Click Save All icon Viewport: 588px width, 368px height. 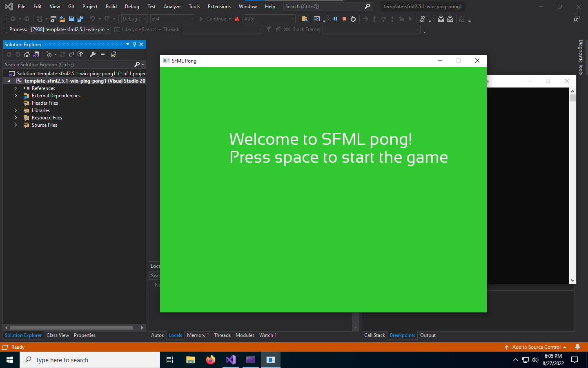point(80,19)
